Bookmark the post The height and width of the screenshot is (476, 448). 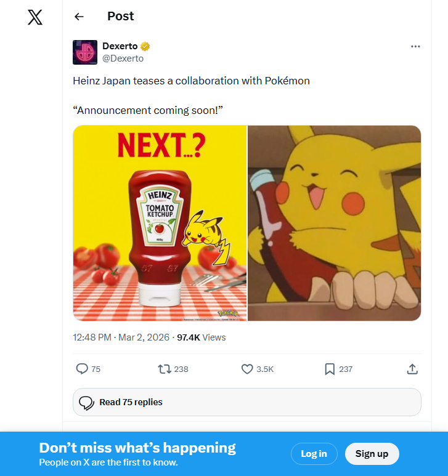pyautogui.click(x=330, y=369)
